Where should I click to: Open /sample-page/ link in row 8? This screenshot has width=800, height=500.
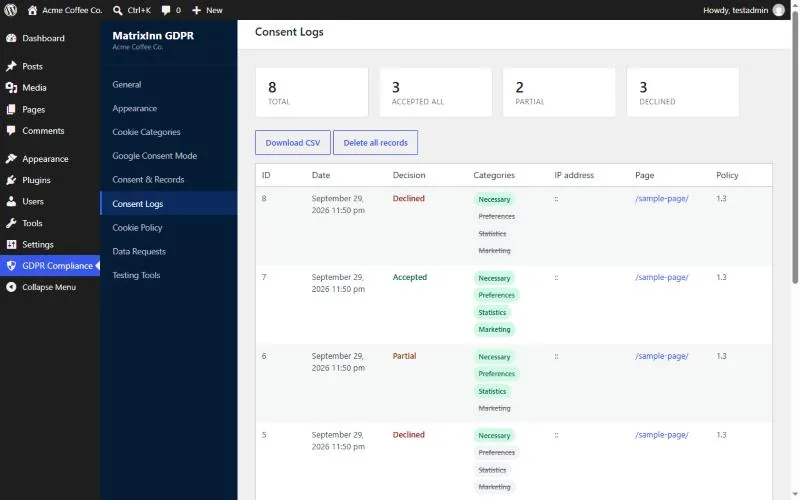pyautogui.click(x=662, y=198)
